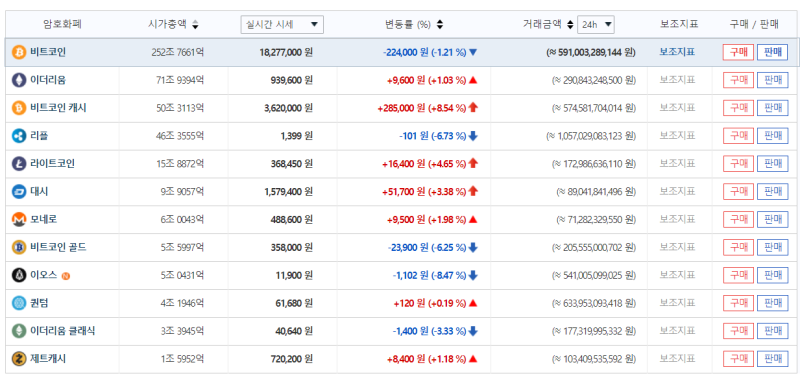
Task: Open 보조지표 link in the 비트코인 row
Action: 677,52
